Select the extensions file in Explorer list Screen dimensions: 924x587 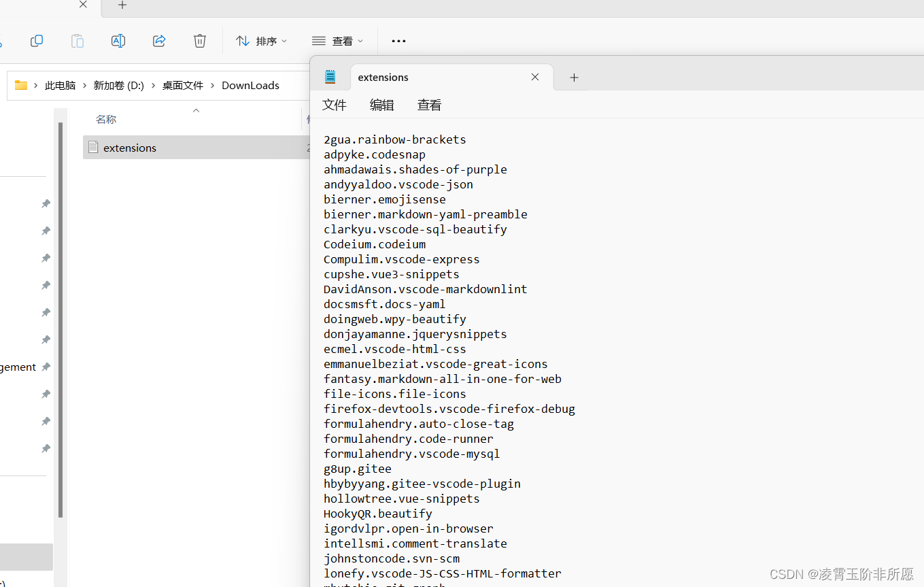click(x=197, y=148)
